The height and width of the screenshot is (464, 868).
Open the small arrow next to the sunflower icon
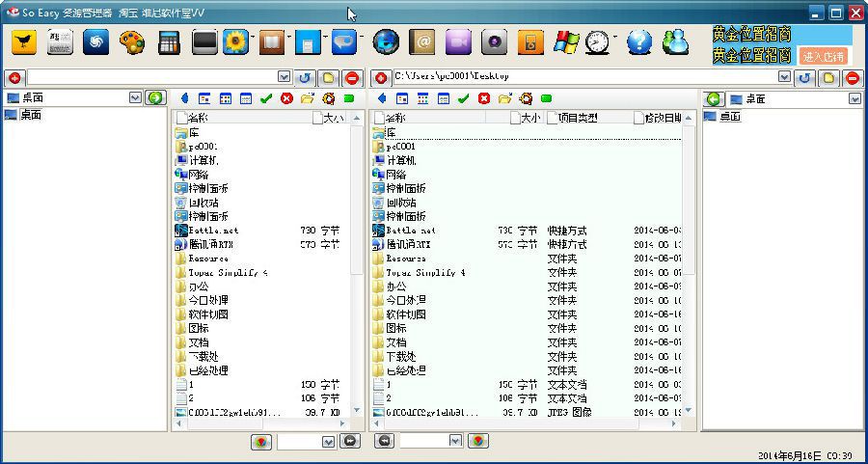tap(252, 37)
